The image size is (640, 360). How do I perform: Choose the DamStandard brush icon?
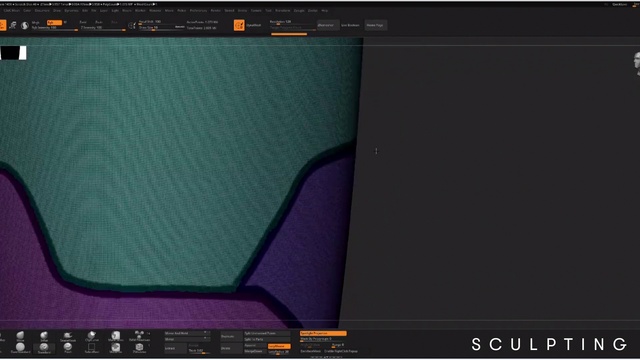click(x=20, y=348)
